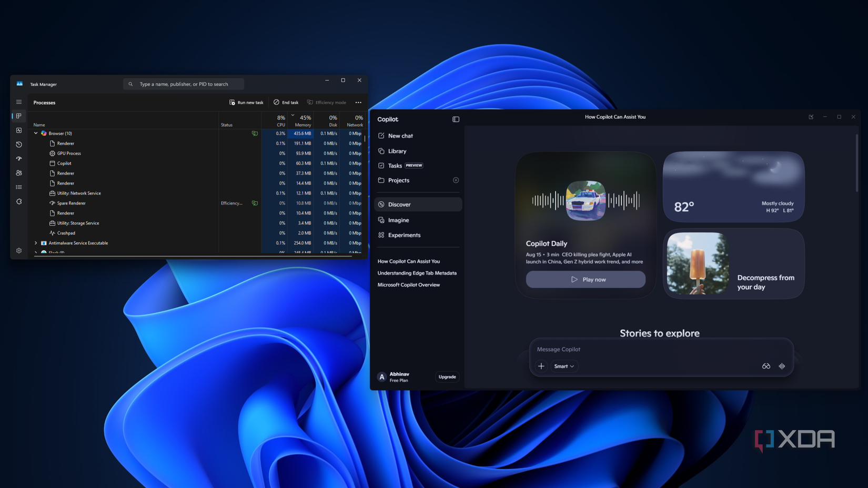Open Tasks preview in Copilot sidebar
The image size is (868, 488).
coord(418,166)
